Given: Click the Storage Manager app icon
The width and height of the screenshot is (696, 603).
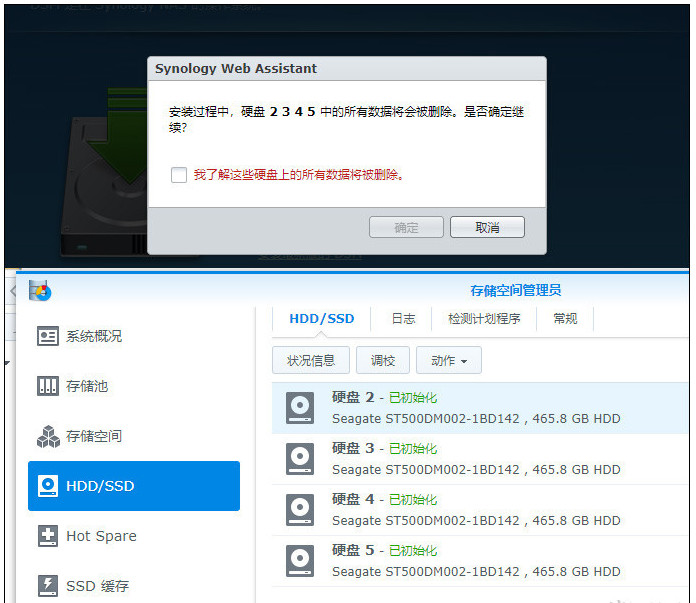Looking at the screenshot, I should point(40,290).
